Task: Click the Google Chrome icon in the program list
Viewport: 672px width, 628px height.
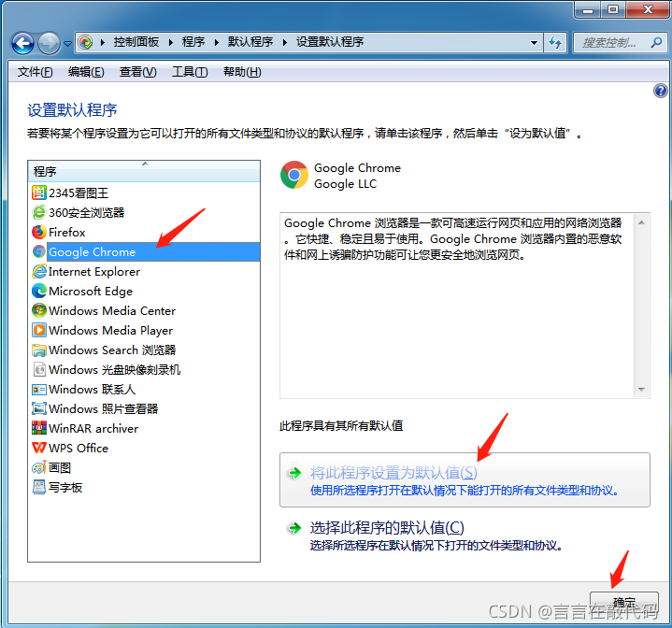Action: (39, 251)
